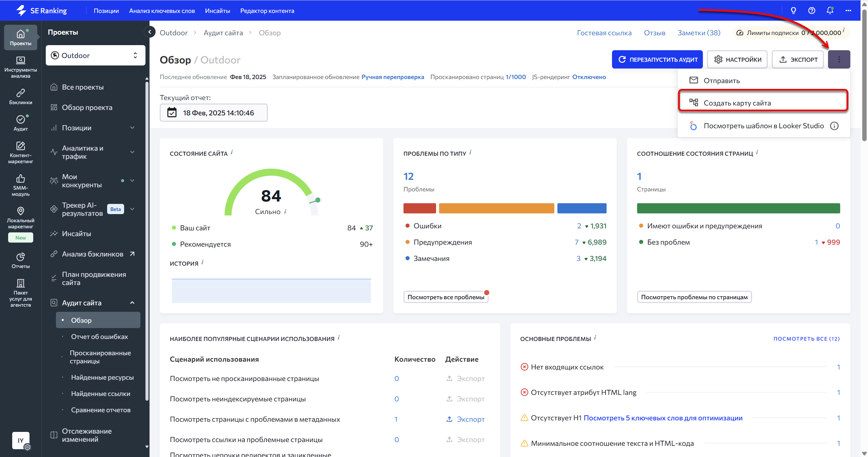The width and height of the screenshot is (868, 457).
Task: Click Посмотреть все (12) link
Action: coord(806,339)
